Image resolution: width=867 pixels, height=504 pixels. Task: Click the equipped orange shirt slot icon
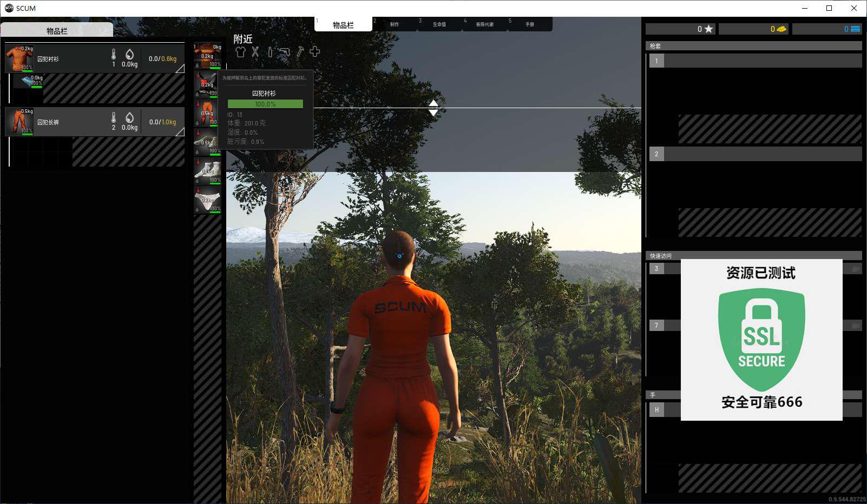click(x=208, y=55)
